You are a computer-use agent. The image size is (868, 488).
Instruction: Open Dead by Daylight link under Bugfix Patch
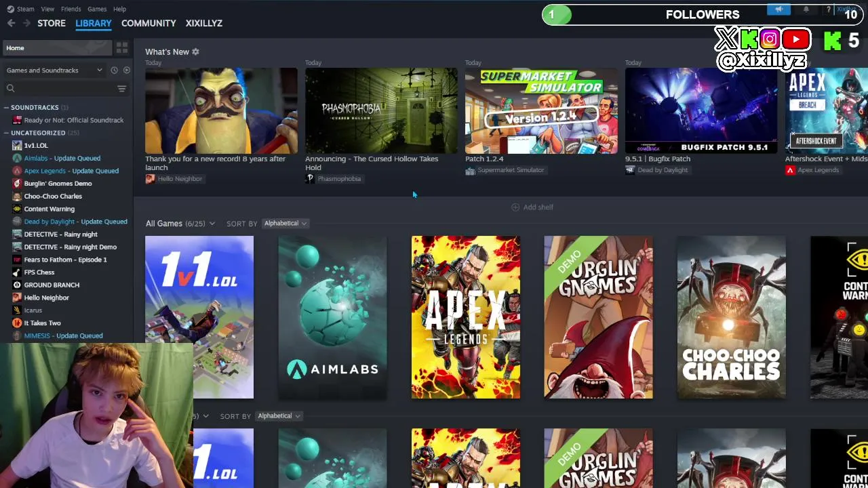pyautogui.click(x=657, y=170)
